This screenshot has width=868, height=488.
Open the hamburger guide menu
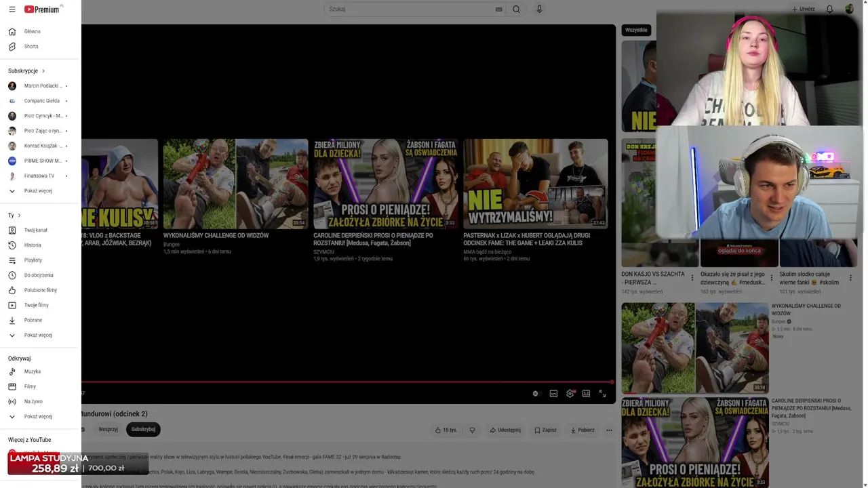coord(12,9)
